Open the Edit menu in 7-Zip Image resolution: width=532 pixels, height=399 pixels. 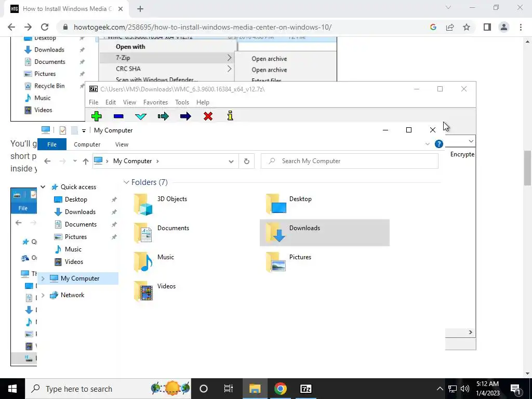click(111, 102)
